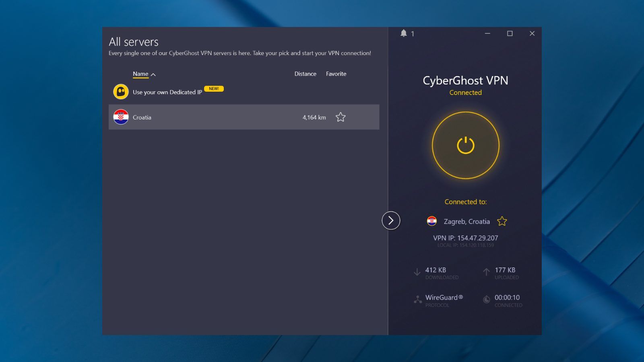Click the CyberGhost VPN title

tap(466, 80)
